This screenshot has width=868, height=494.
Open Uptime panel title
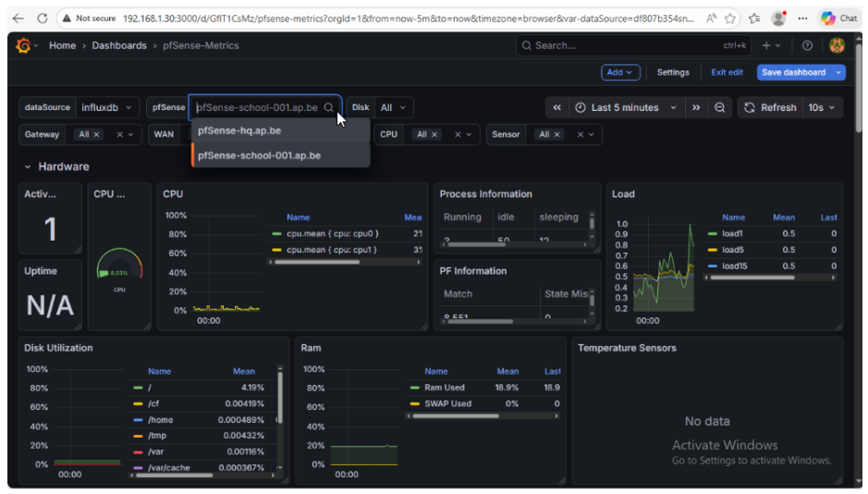click(41, 271)
